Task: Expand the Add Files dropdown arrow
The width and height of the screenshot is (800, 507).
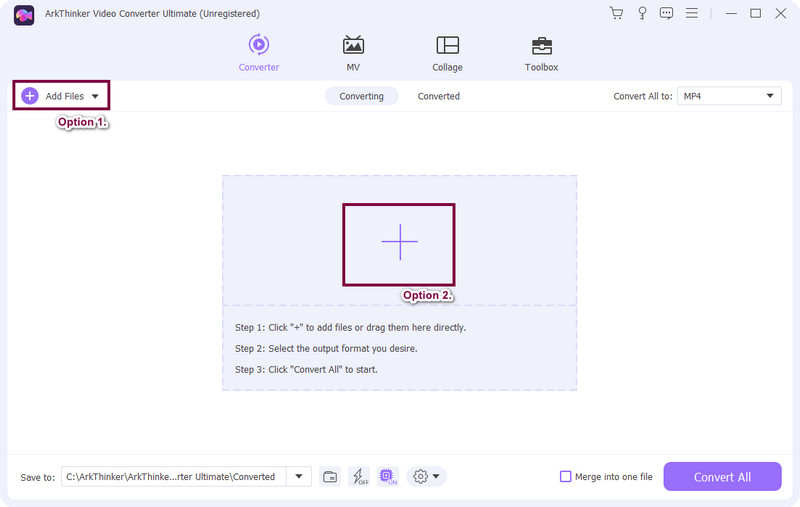Action: tap(95, 96)
